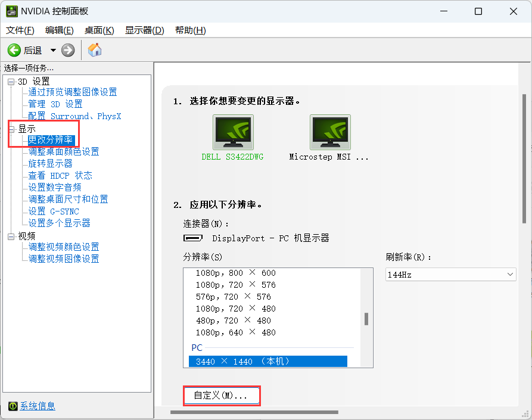Screen dimensions: 532x420
Task: Collapse the 视频 tree node
Action: point(11,237)
